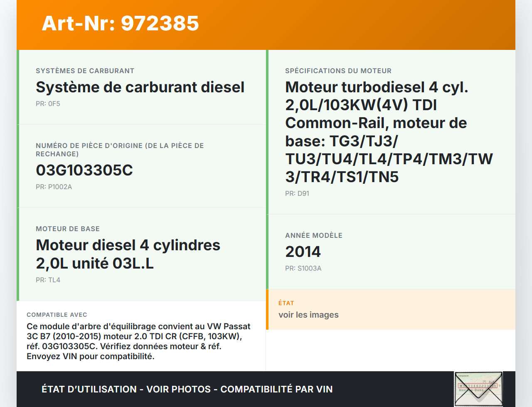The image size is (532, 407).
Task: Click the 'Système de carburant diesel' heading
Action: tap(140, 87)
